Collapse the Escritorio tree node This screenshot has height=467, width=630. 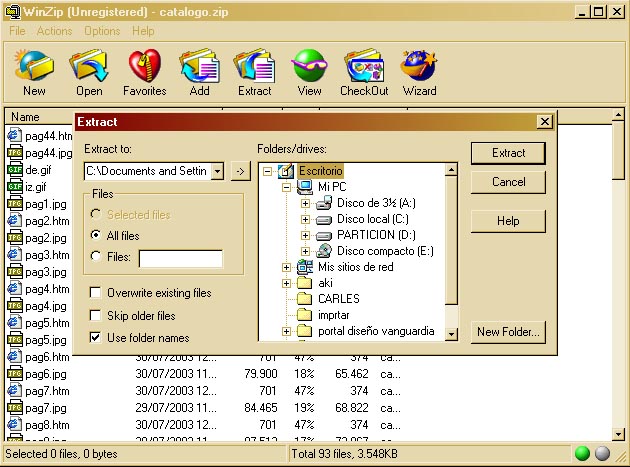coord(267,172)
